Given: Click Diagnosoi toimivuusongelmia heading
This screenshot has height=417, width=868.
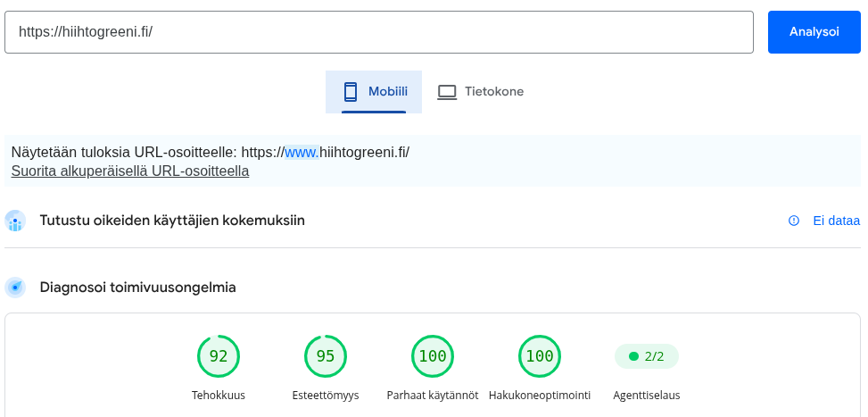Looking at the screenshot, I should pos(138,288).
